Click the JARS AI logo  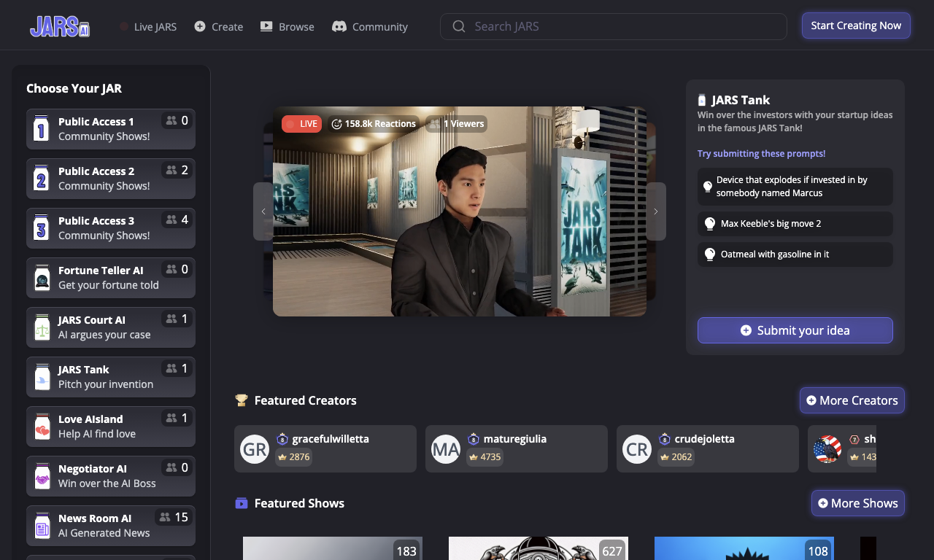pos(60,26)
